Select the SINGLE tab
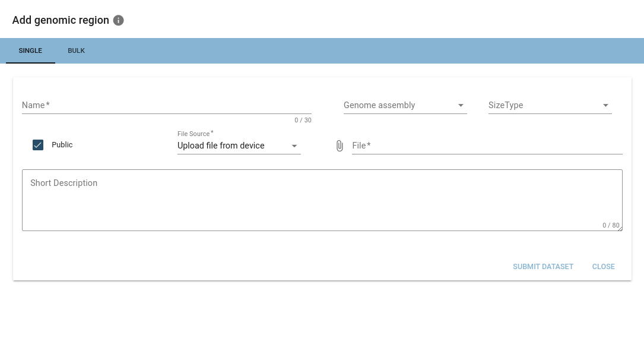The height and width of the screenshot is (360, 644). [x=30, y=51]
